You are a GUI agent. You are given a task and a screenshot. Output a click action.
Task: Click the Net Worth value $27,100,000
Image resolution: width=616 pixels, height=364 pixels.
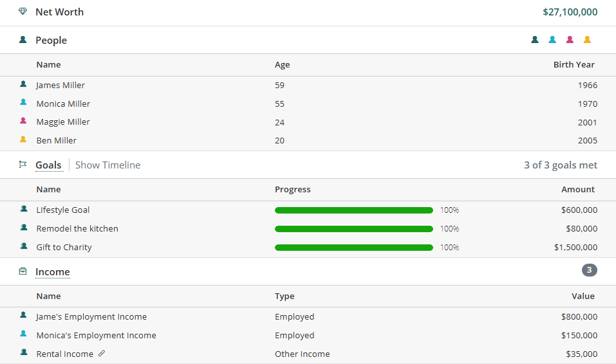570,12
